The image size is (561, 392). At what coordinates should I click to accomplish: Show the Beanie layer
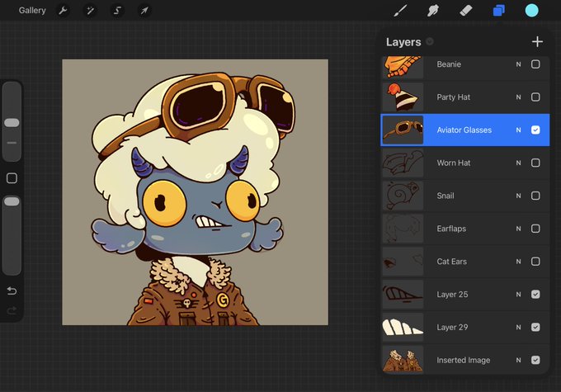pyautogui.click(x=535, y=64)
